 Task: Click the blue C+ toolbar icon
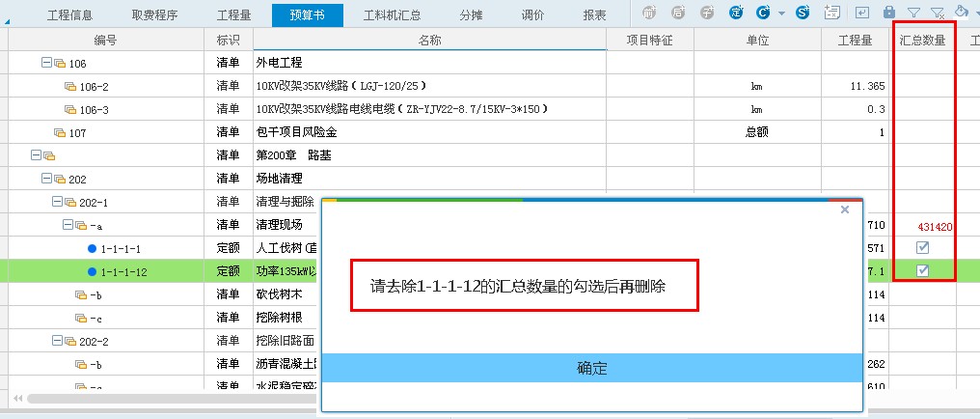pyautogui.click(x=764, y=13)
